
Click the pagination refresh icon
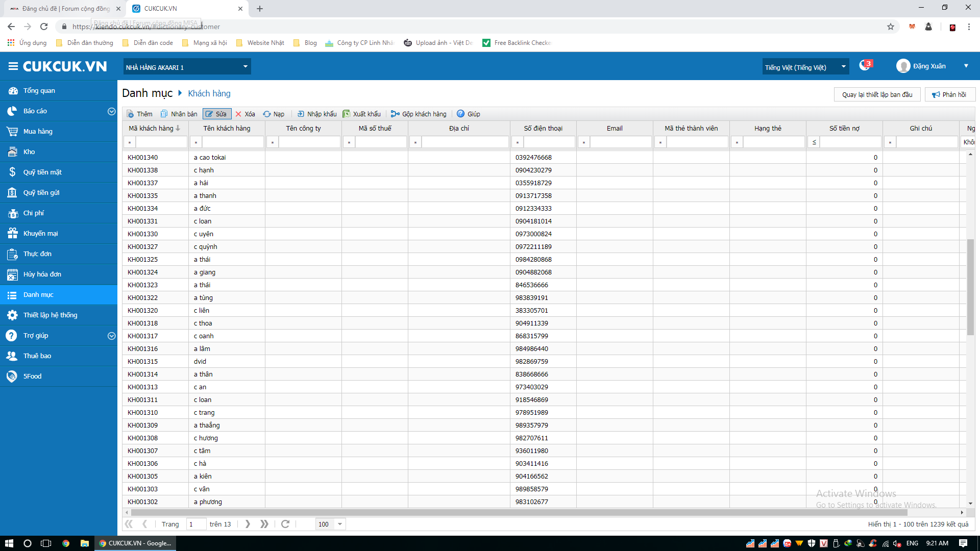[x=285, y=524]
